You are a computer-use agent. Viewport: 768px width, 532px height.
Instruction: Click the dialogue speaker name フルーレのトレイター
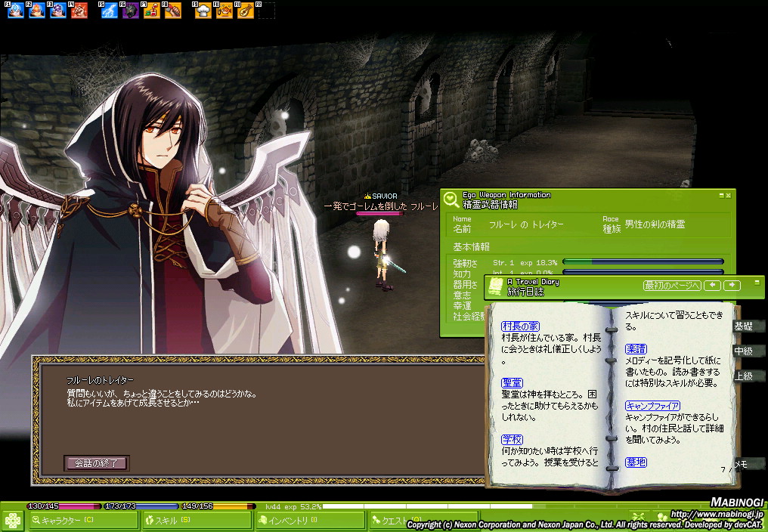coord(100,380)
